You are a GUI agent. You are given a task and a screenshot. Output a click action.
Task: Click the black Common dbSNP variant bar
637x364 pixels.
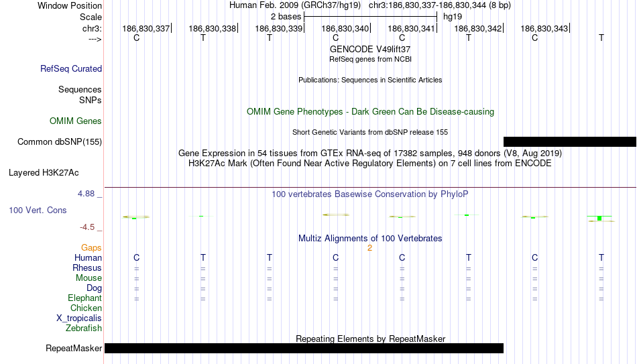(569, 142)
